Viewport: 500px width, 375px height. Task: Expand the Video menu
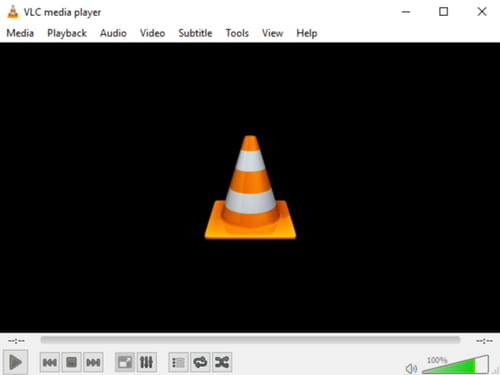(152, 33)
